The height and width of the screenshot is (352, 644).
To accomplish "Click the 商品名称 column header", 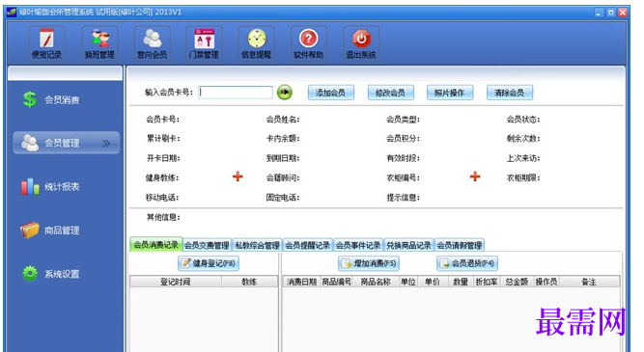I will 376,282.
